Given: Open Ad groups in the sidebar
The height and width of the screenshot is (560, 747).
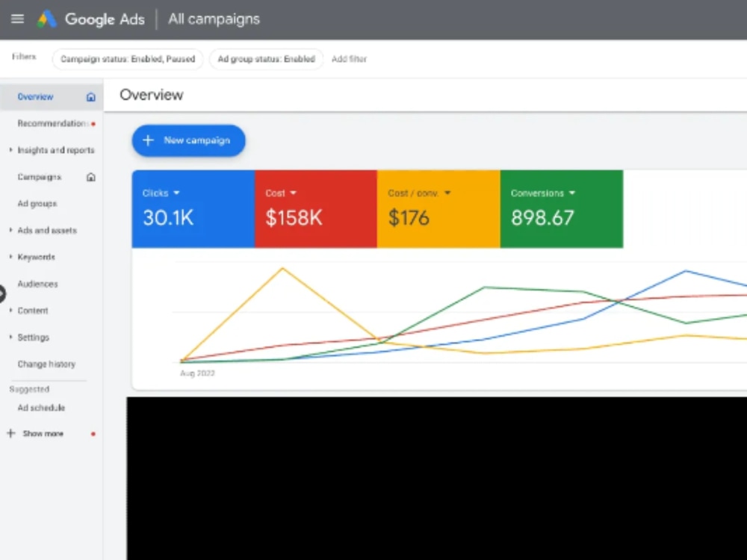Looking at the screenshot, I should [37, 204].
